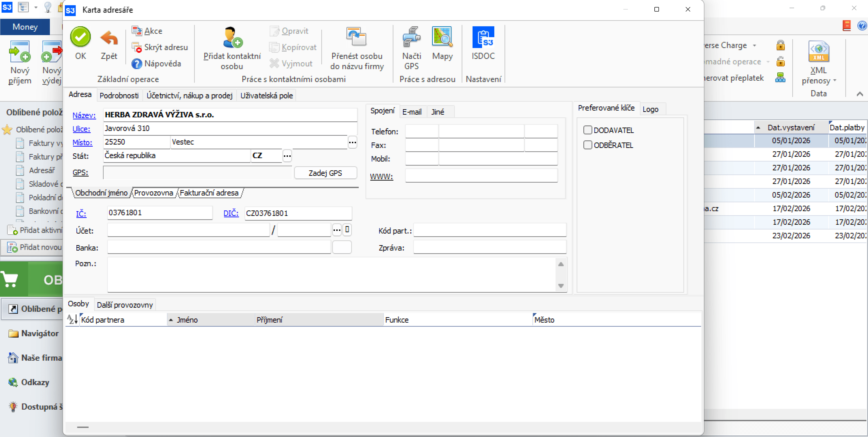Select Nový výdej in Money window

(x=51, y=62)
